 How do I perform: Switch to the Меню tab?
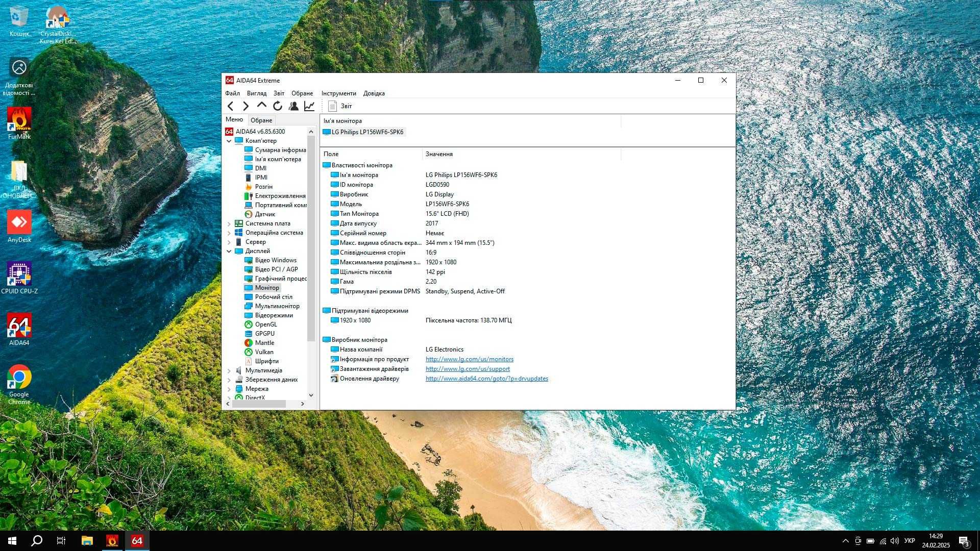point(234,119)
